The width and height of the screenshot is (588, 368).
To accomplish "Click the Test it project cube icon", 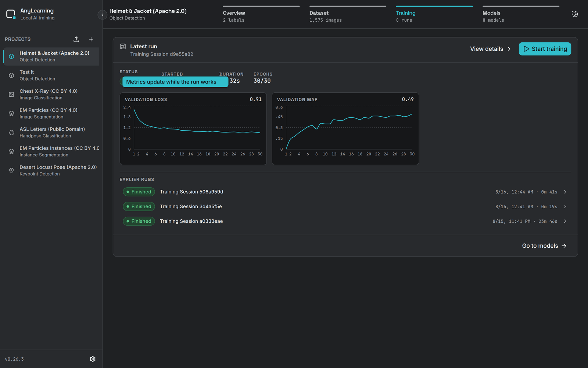I will pyautogui.click(x=11, y=75).
